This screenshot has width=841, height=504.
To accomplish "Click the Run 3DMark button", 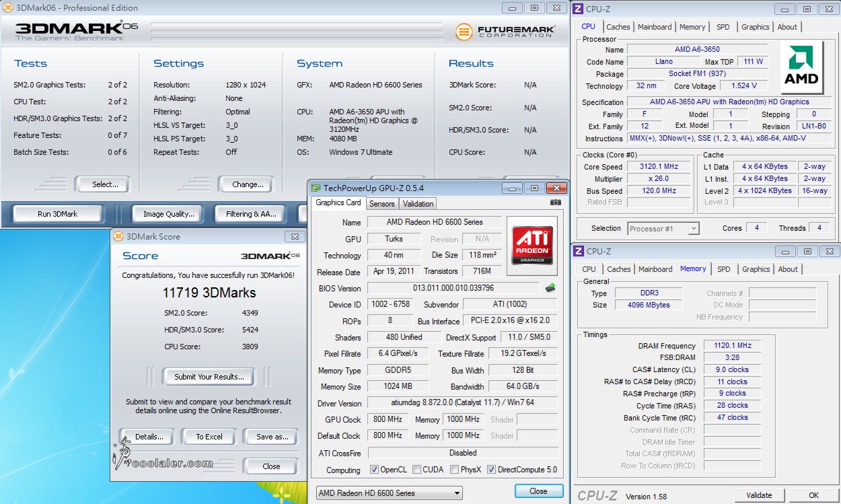I will click(x=57, y=214).
